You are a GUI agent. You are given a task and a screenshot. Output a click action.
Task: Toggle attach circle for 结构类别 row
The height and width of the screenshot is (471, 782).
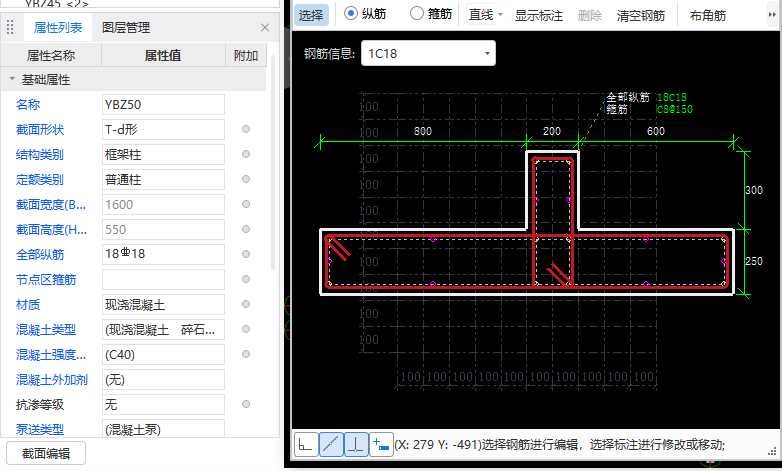[x=246, y=154]
